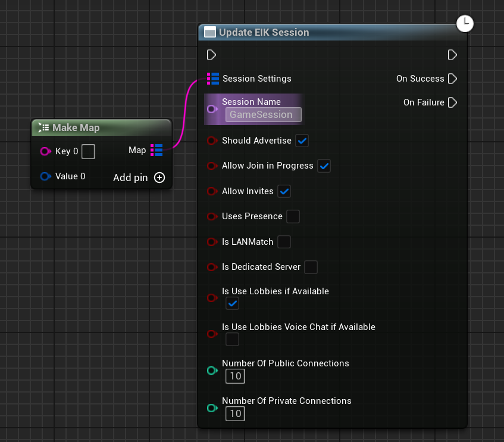This screenshot has height=442, width=504.
Task: Click the Key 0 input pin
Action: [46, 151]
